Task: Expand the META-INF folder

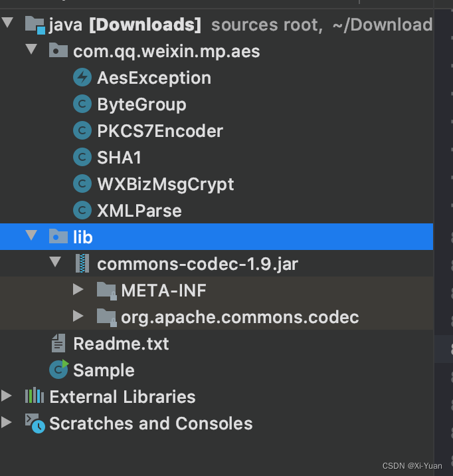Action: click(78, 290)
